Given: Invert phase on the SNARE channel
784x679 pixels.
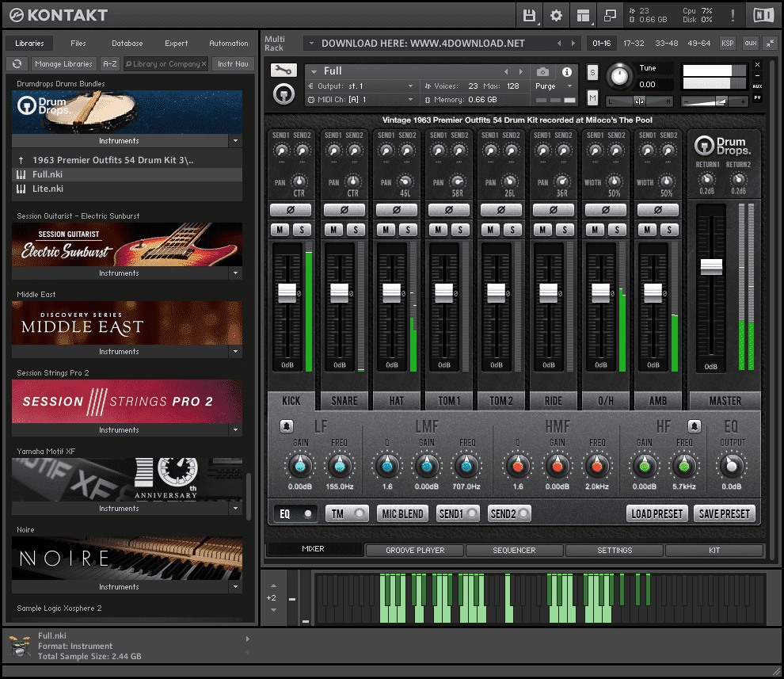Looking at the screenshot, I should click(344, 210).
